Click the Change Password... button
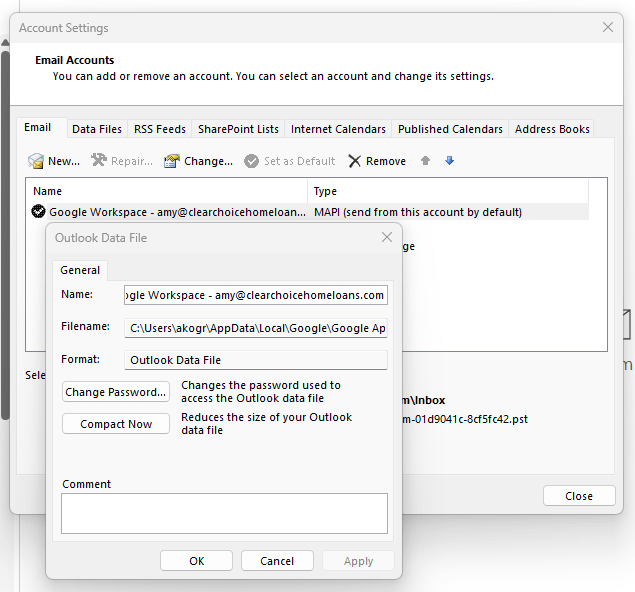Image resolution: width=635 pixels, height=592 pixels. coord(116,392)
